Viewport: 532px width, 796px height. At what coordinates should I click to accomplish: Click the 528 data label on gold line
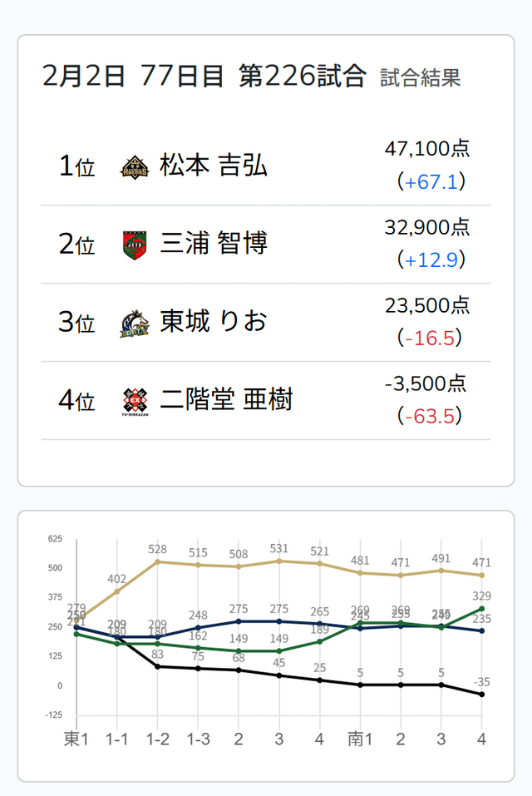(x=157, y=550)
